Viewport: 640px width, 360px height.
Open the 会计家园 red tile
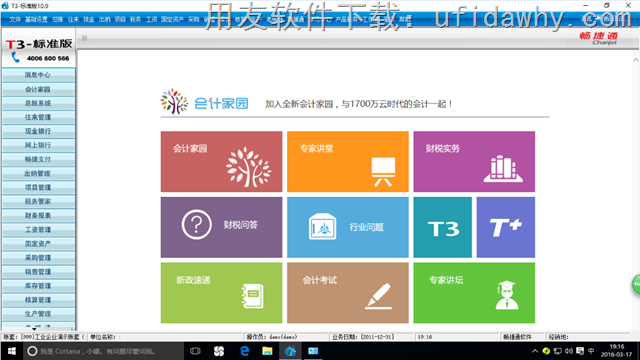point(221,162)
